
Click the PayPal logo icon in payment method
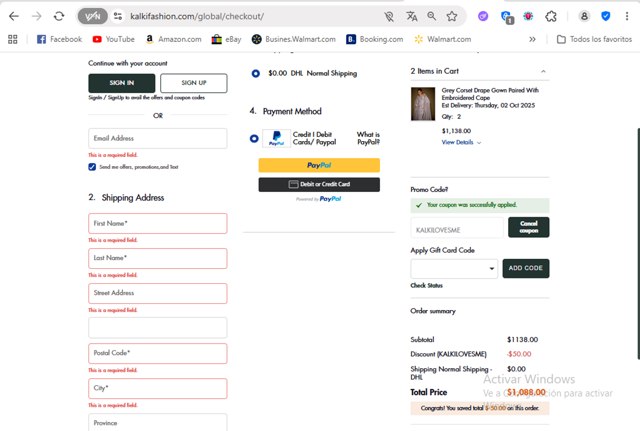pyautogui.click(x=276, y=138)
